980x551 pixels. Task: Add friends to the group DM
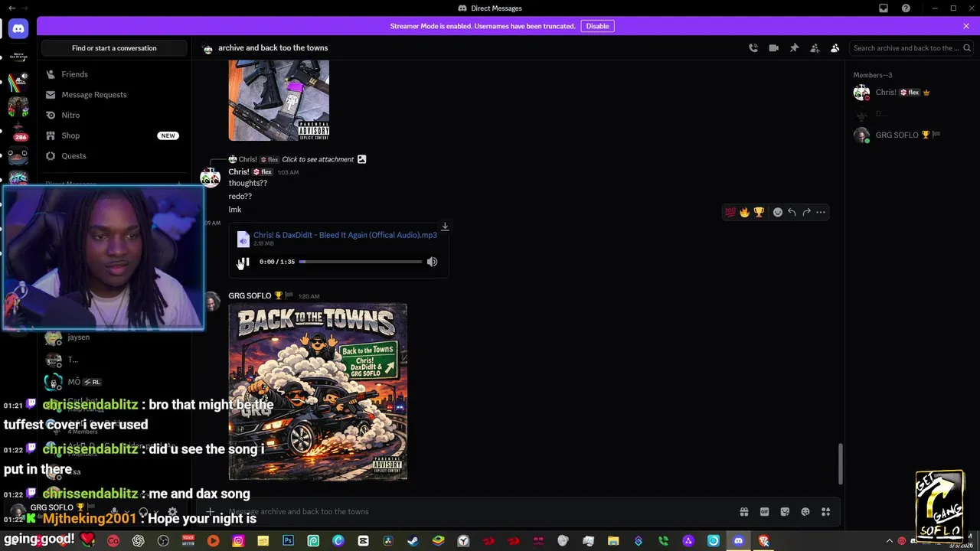pos(815,48)
